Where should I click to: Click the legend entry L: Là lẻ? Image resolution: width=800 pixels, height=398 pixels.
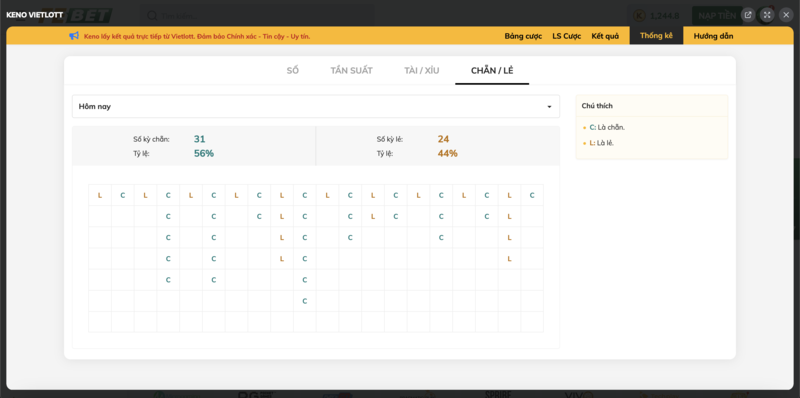click(x=602, y=143)
